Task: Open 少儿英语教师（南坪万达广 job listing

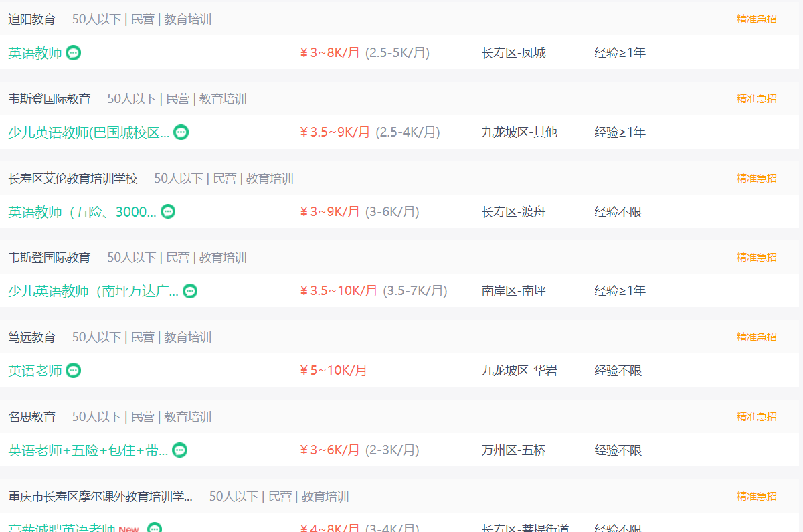Action: 93,291
